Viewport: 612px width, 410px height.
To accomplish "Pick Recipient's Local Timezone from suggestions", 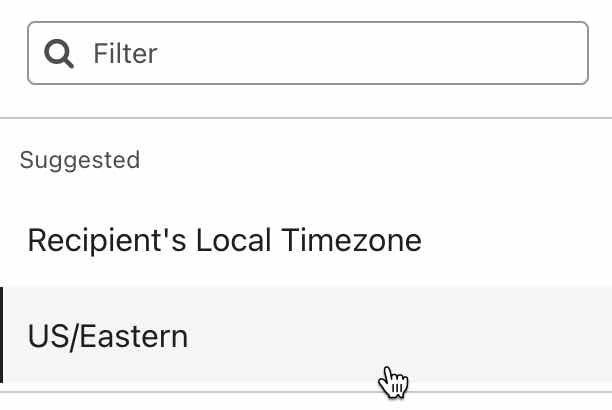I will (225, 241).
